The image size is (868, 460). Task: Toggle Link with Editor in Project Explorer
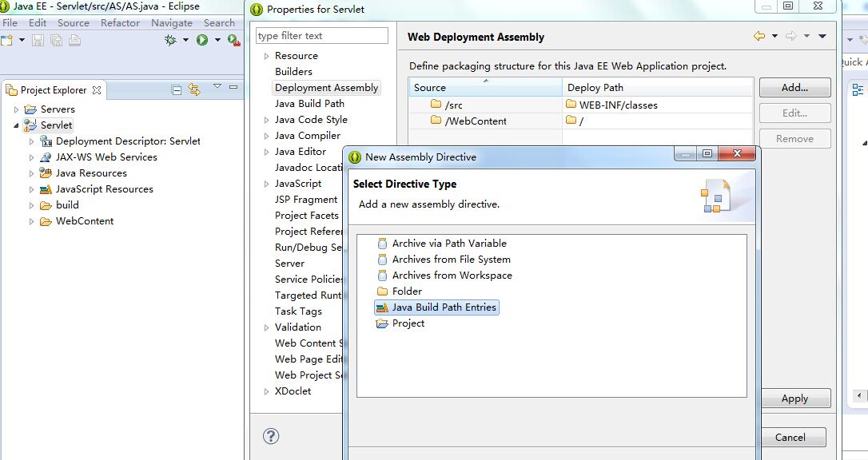[x=193, y=89]
